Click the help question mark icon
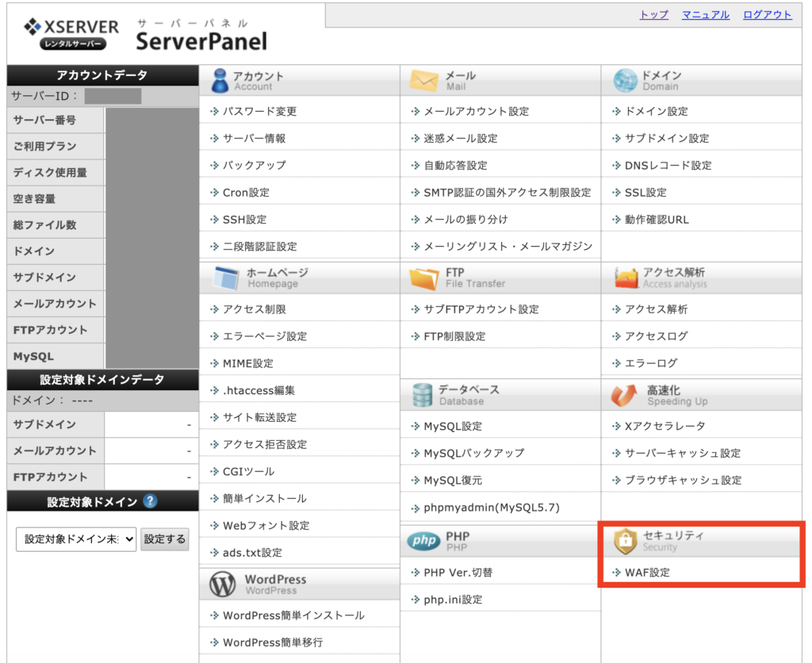812x663 pixels. tap(150, 501)
